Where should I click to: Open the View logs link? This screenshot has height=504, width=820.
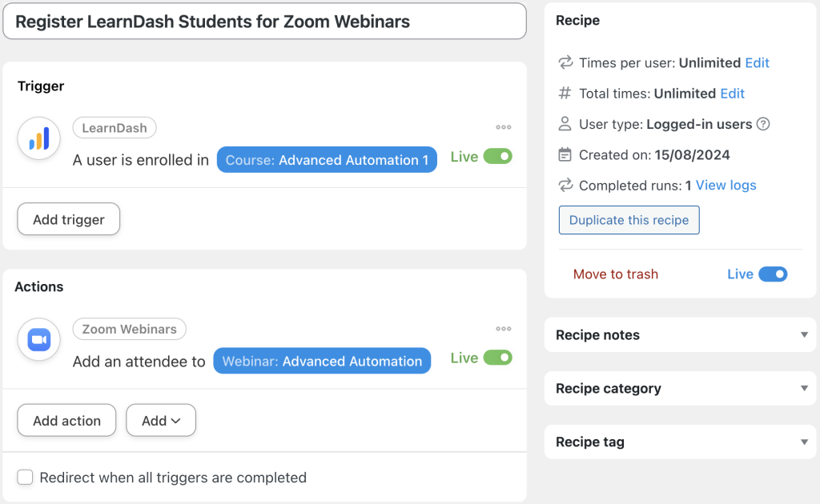click(x=726, y=186)
